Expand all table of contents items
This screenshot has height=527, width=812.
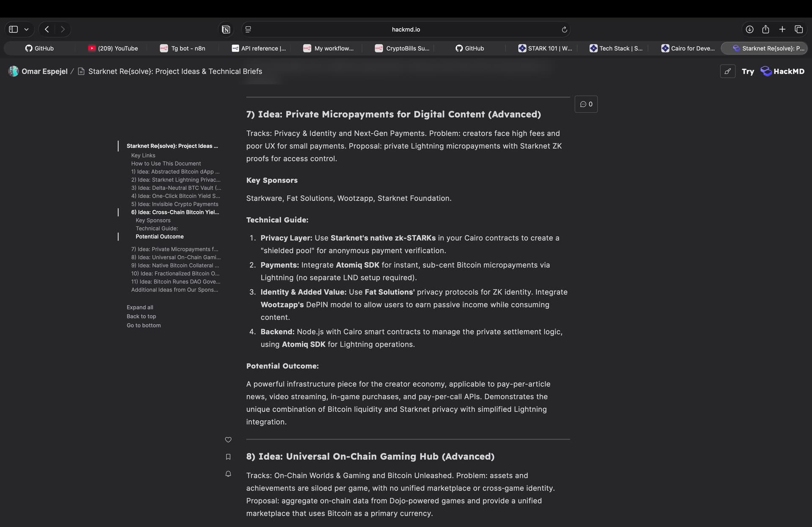pos(140,307)
